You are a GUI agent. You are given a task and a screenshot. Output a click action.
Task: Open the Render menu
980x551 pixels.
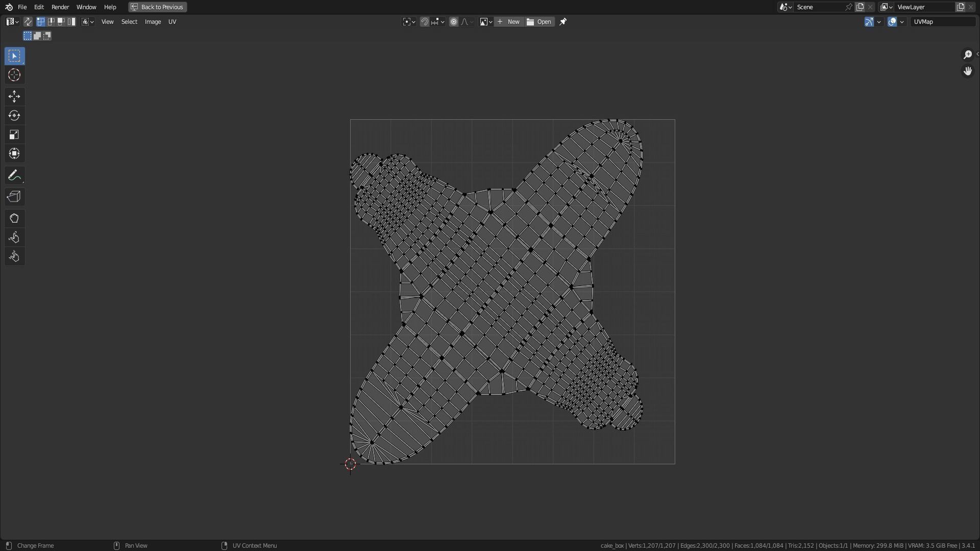pyautogui.click(x=60, y=7)
